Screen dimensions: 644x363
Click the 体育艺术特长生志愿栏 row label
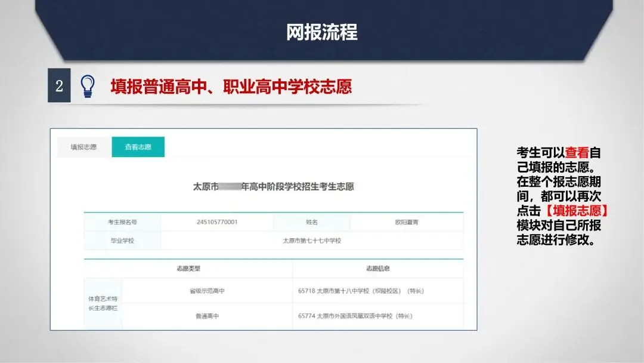tap(103, 303)
